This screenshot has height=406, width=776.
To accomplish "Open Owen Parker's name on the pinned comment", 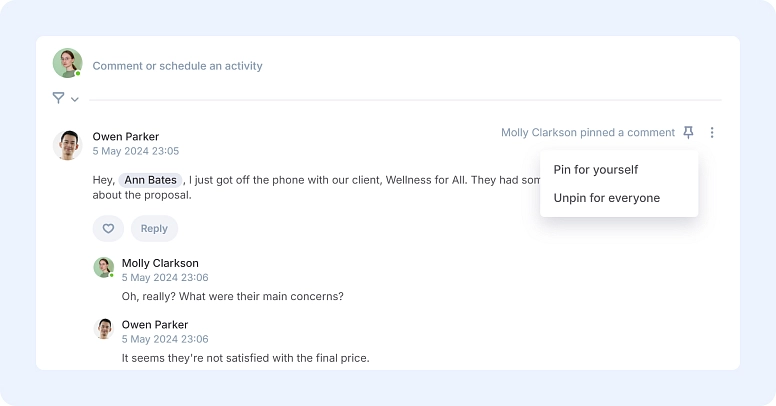I will [x=125, y=137].
